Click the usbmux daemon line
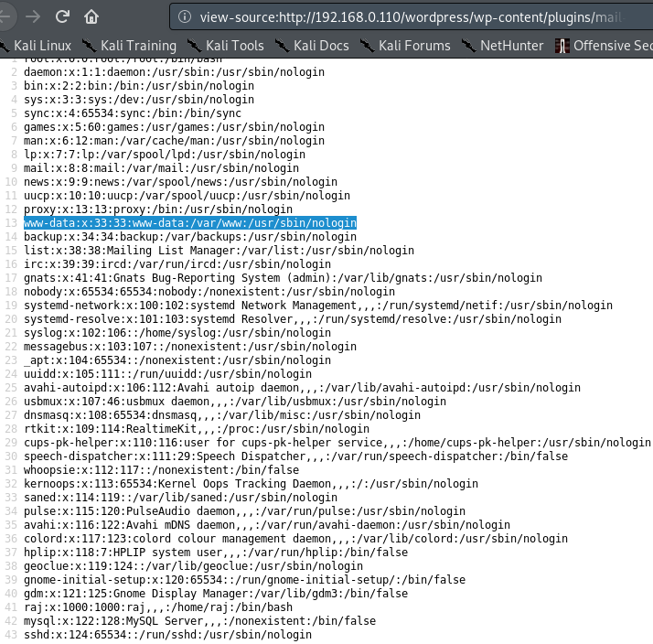Viewport: 653px width, 644px height. 235,402
